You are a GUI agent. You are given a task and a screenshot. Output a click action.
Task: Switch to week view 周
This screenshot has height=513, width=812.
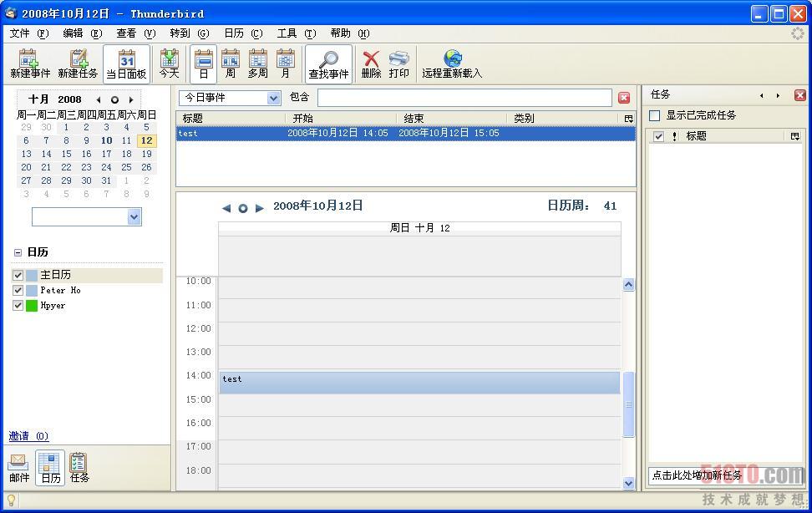[x=231, y=63]
